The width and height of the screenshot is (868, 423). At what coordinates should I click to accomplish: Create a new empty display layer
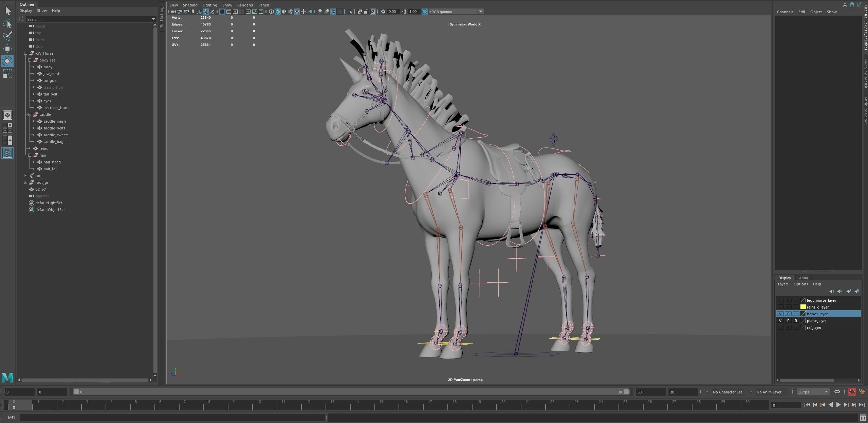pos(849,291)
